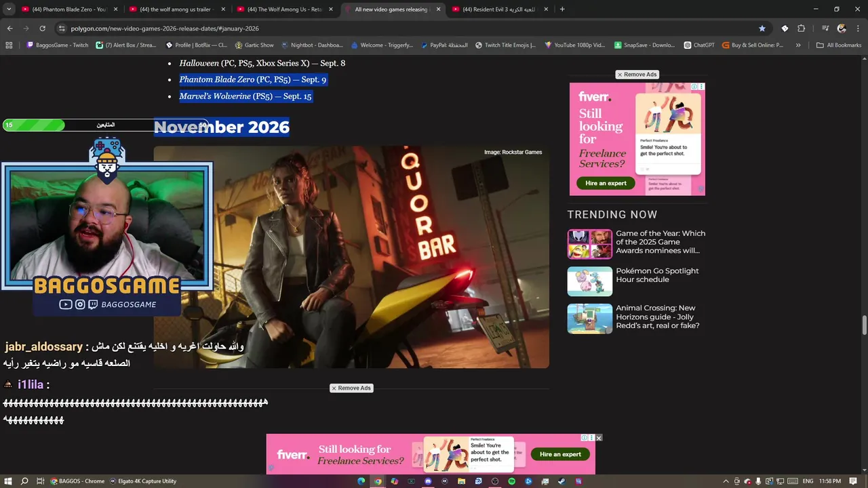Open the Welcome - Triggerfyre bookmark
This screenshot has height=488, width=868.
point(382,45)
